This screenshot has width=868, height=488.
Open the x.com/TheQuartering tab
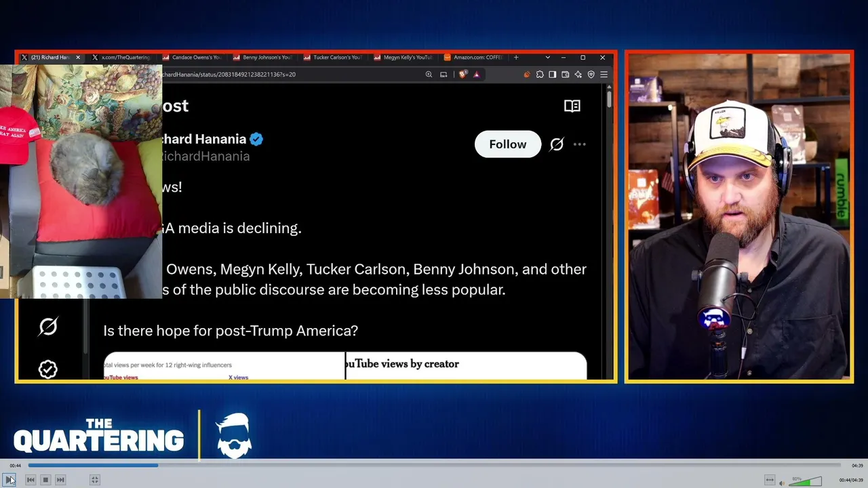(121, 58)
